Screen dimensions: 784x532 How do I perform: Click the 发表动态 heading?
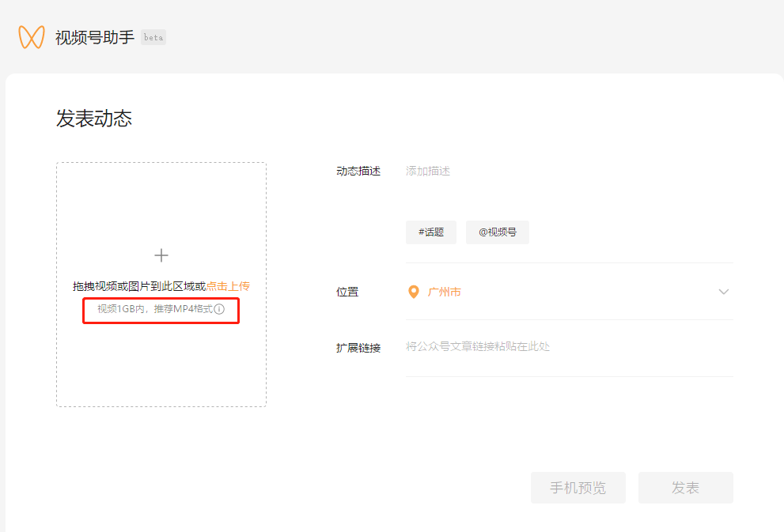pos(94,119)
